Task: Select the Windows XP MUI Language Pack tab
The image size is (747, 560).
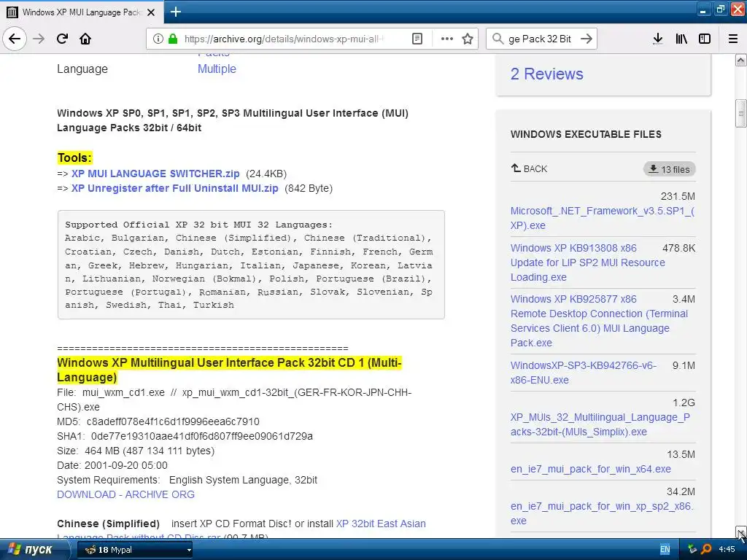Action: 82,12
